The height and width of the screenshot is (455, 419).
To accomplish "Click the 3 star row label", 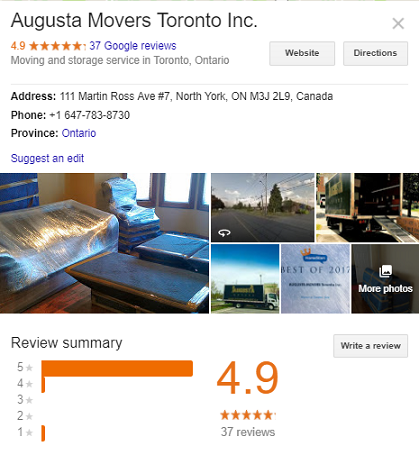I will pos(25,399).
